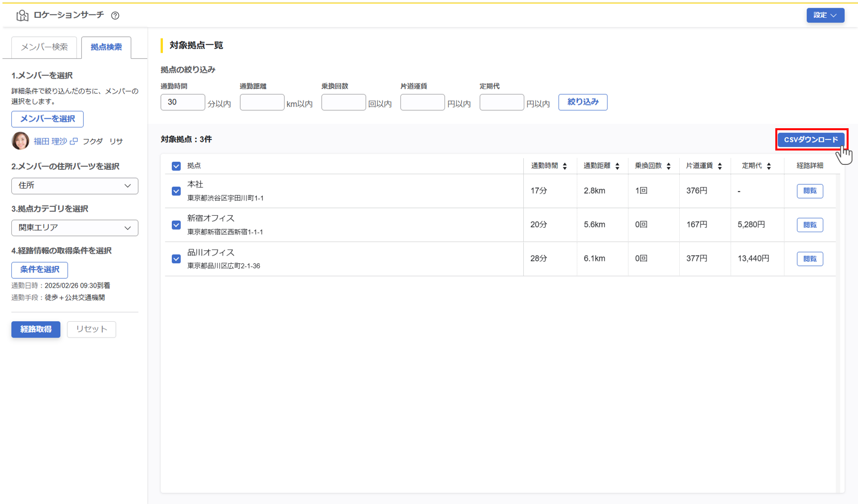The image size is (858, 504).
Task: Open the 設定 dropdown menu
Action: pos(825,15)
